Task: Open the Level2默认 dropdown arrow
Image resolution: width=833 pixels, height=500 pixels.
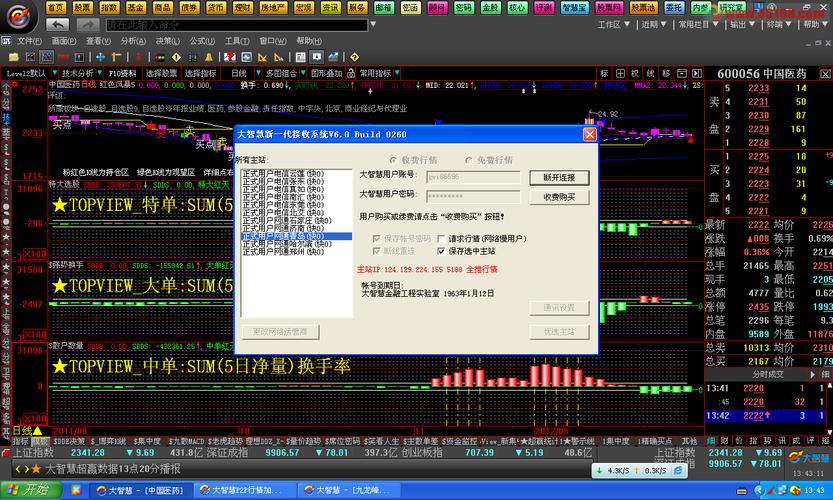Action: point(55,73)
